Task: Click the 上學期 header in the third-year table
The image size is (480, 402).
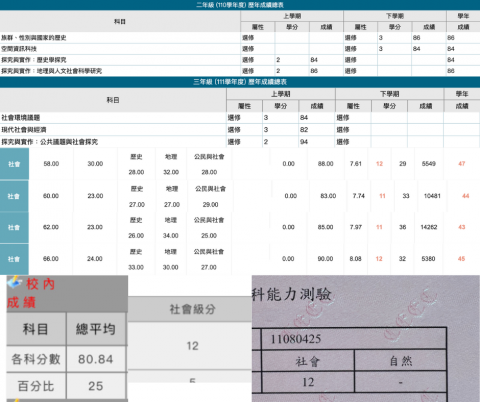Action: pyautogui.click(x=281, y=94)
